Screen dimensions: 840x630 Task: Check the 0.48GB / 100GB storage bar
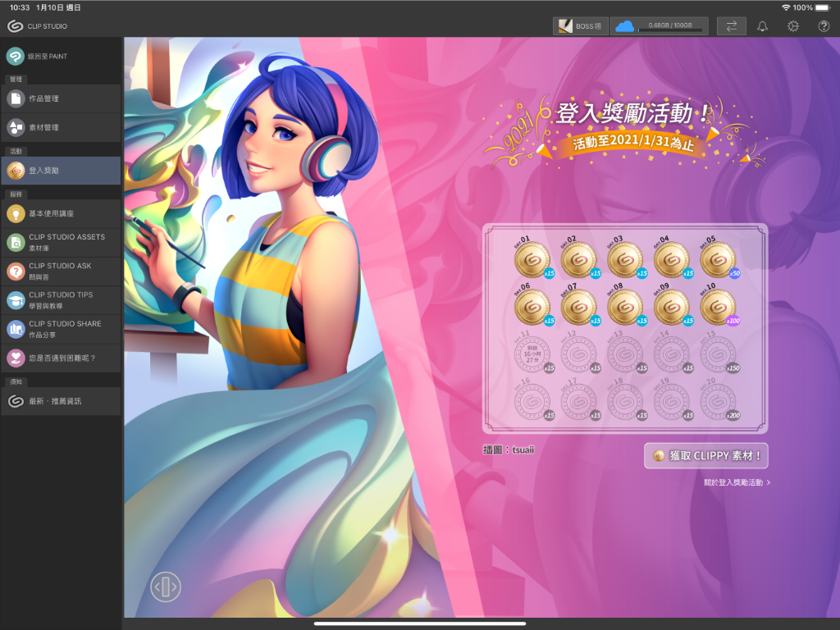point(669,26)
